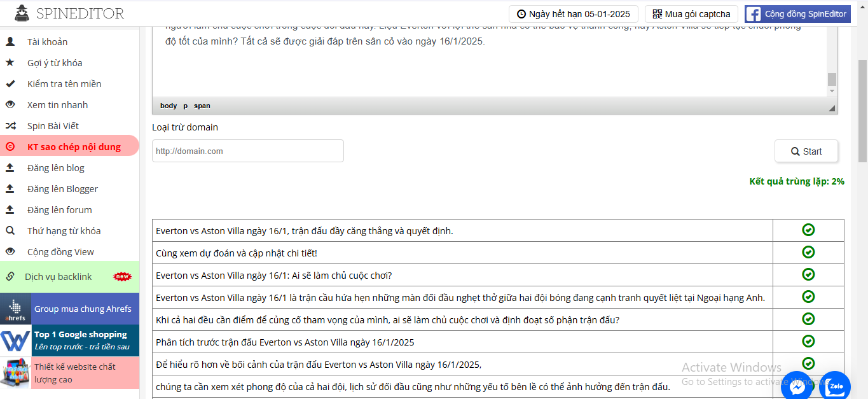Viewport: 868px width, 399px height.
Task: Click the star icon for Gợi ý từ khóa
Action: click(x=10, y=63)
